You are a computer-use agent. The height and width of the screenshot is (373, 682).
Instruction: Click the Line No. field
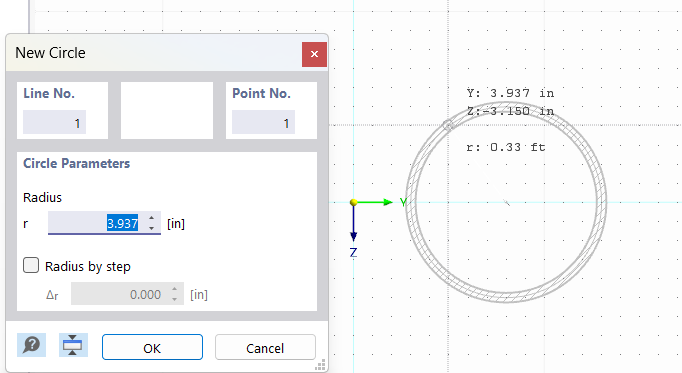click(x=54, y=123)
